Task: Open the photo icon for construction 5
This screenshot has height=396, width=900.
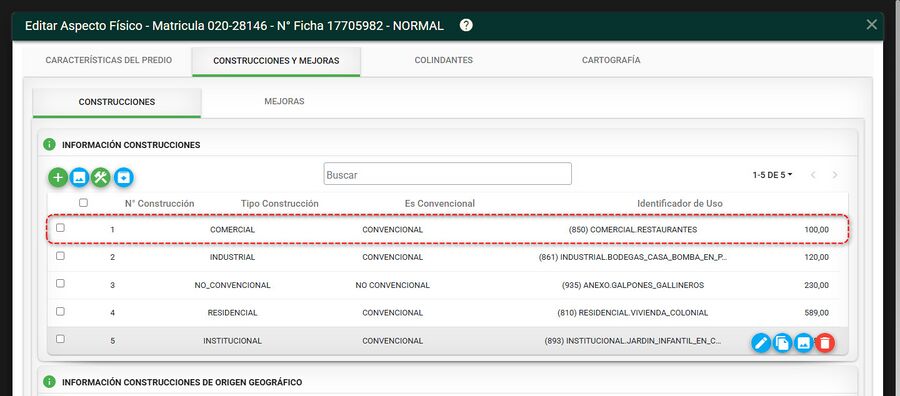Action: [x=804, y=343]
